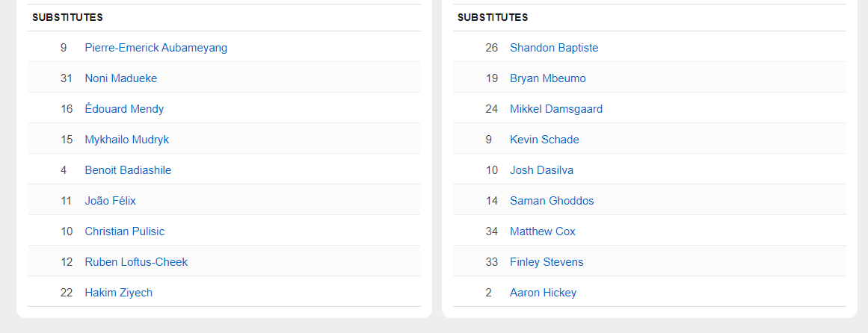Select Édouard Mendy from substitutes

pos(124,109)
